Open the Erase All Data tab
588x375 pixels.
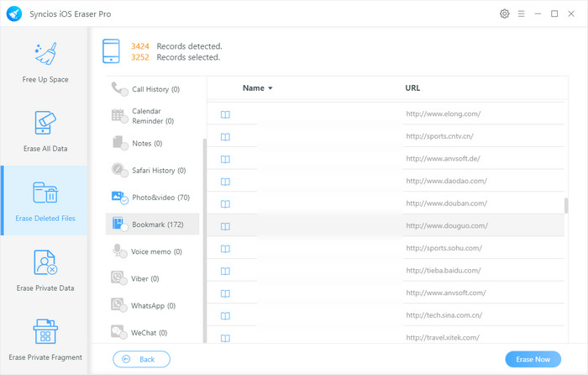click(45, 131)
